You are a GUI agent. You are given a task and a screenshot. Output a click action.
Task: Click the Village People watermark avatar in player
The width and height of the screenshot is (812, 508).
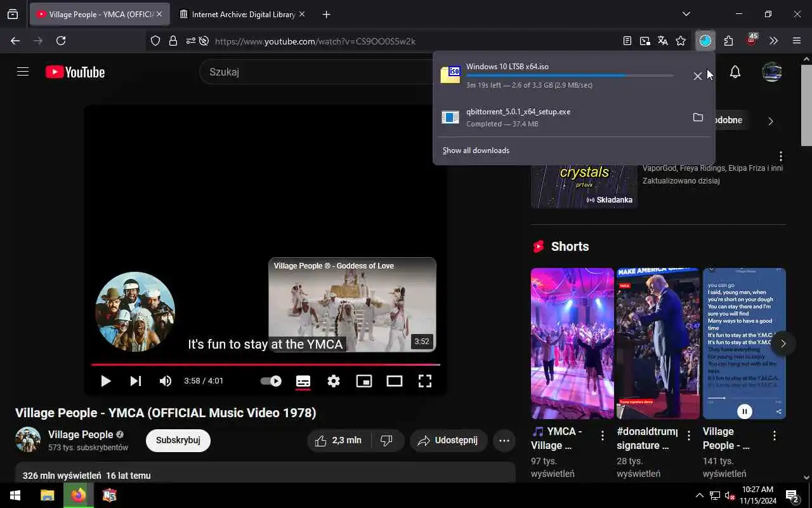coord(135,312)
